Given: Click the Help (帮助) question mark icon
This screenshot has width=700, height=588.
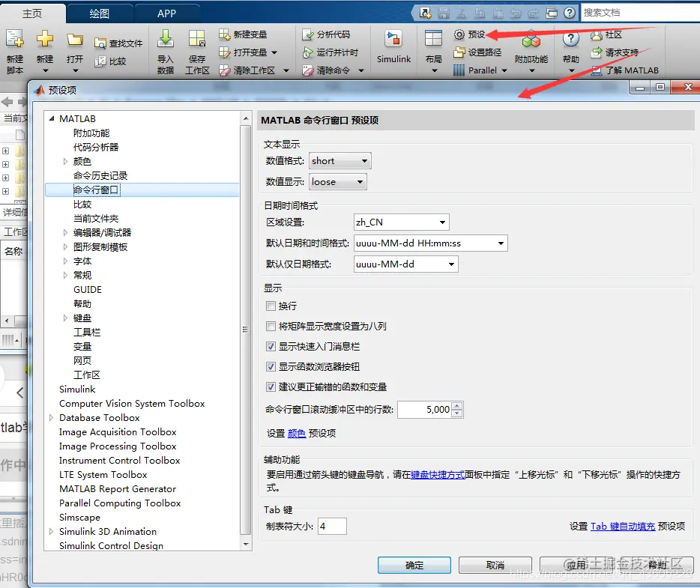Looking at the screenshot, I should click(x=570, y=39).
